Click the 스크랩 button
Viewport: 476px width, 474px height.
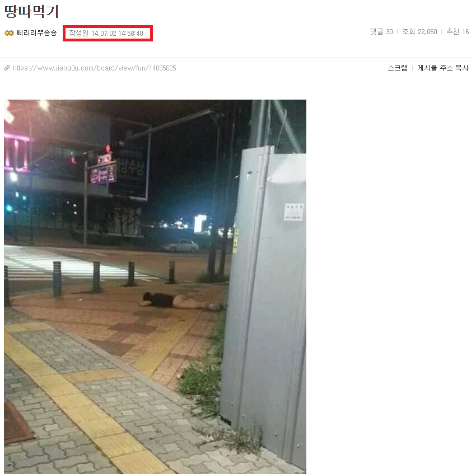[x=398, y=68]
